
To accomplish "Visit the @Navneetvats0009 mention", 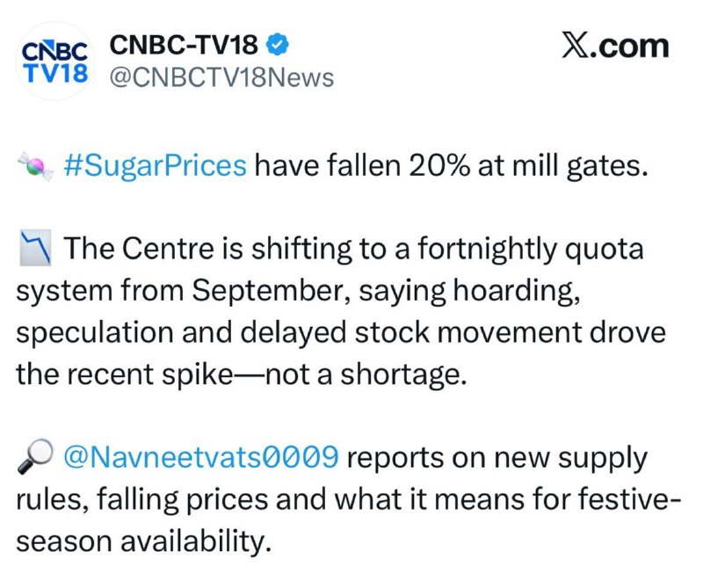I will 201,457.
